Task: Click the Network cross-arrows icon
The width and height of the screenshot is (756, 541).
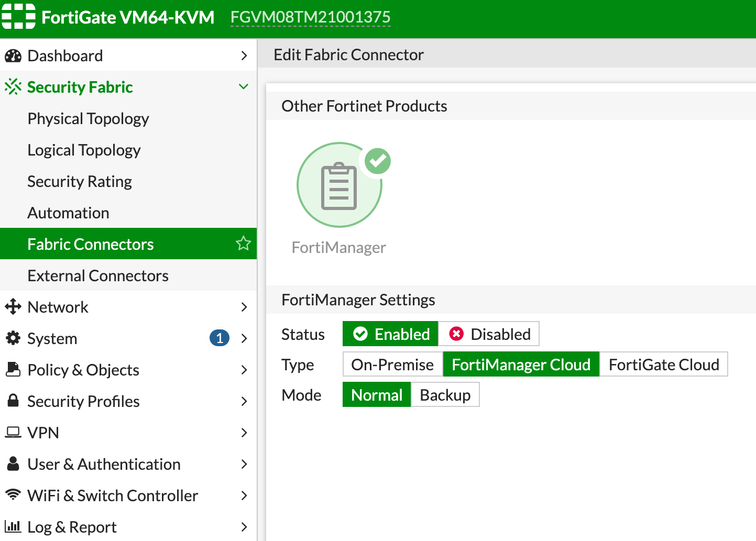Action: point(13,307)
